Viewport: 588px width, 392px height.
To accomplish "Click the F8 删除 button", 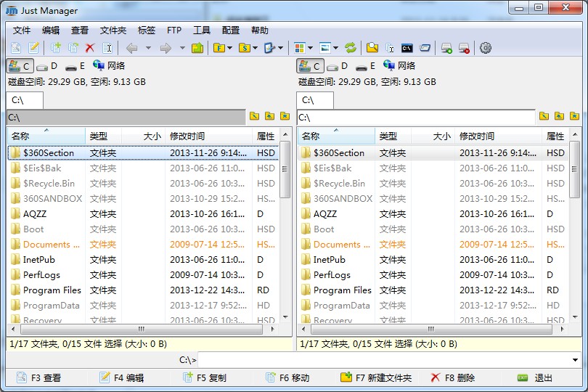I will [x=453, y=377].
